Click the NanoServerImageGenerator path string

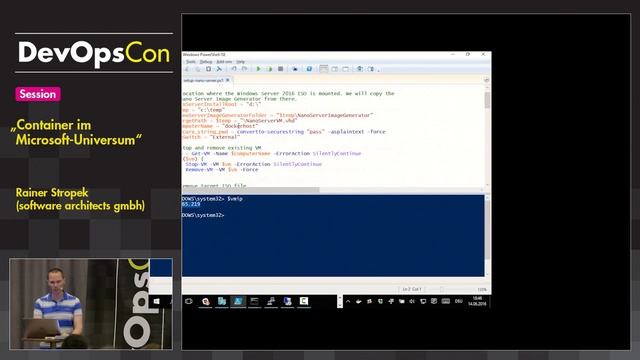point(324,115)
